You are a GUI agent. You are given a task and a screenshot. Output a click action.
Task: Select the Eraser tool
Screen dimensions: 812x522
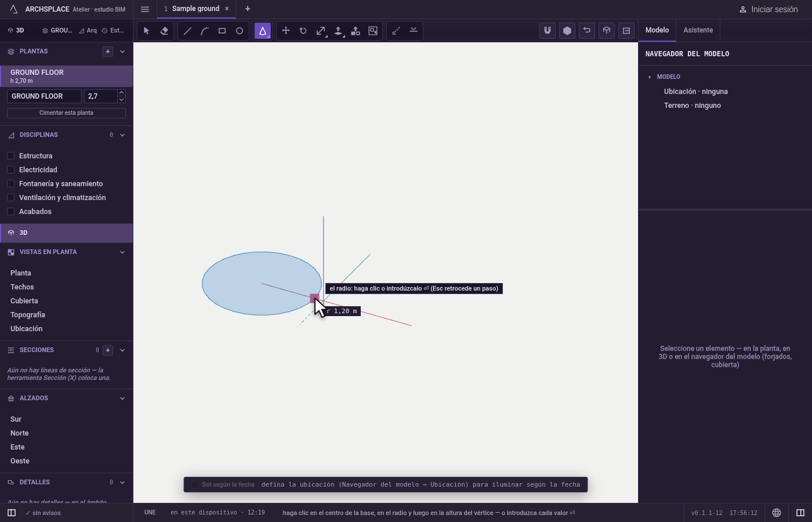tap(164, 31)
